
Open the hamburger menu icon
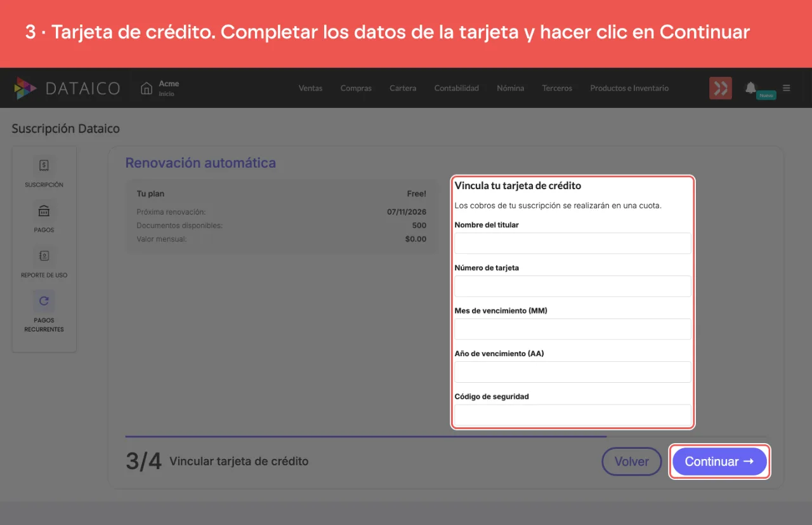click(787, 88)
